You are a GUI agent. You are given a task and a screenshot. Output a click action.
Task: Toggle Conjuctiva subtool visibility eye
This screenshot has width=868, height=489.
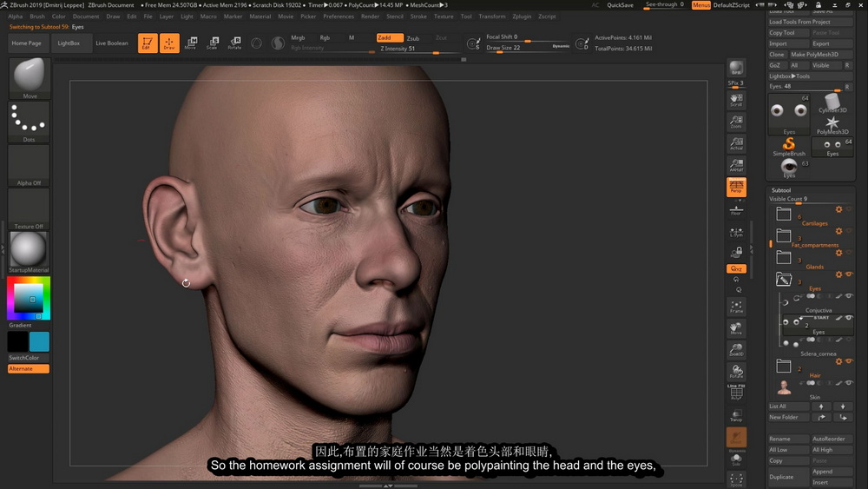tap(849, 295)
